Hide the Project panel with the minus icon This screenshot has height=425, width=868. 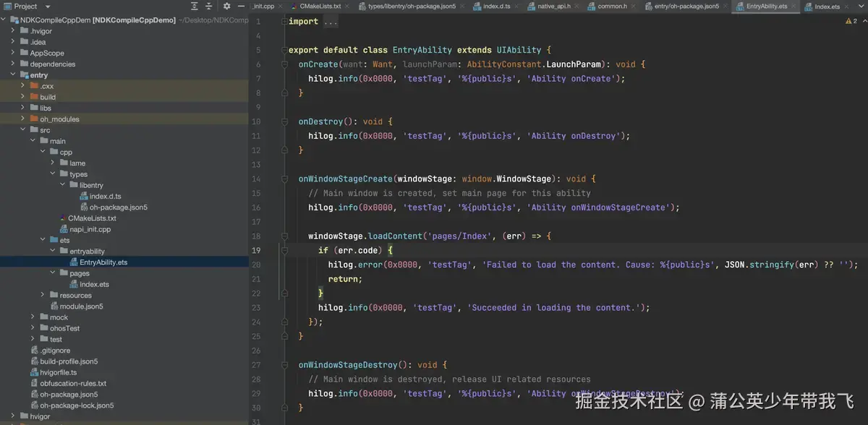point(241,6)
